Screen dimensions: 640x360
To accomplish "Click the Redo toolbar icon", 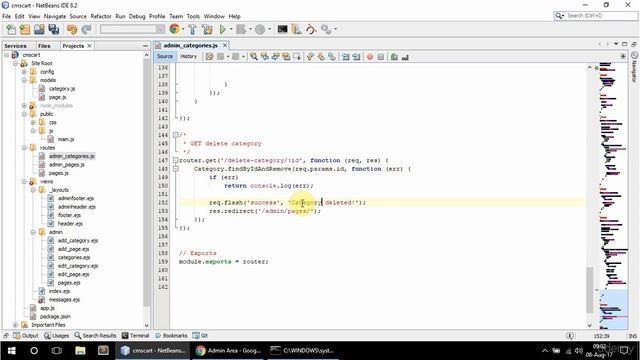I will click(86, 29).
